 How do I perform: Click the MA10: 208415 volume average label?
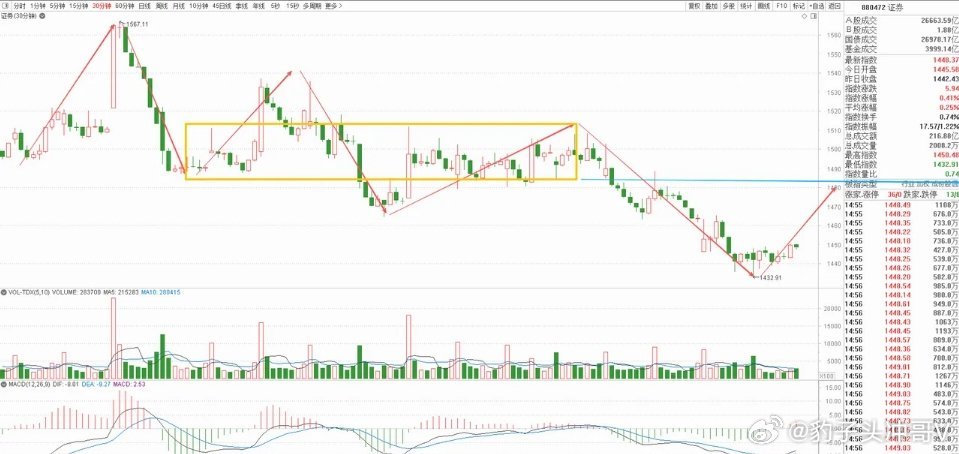[x=161, y=292]
